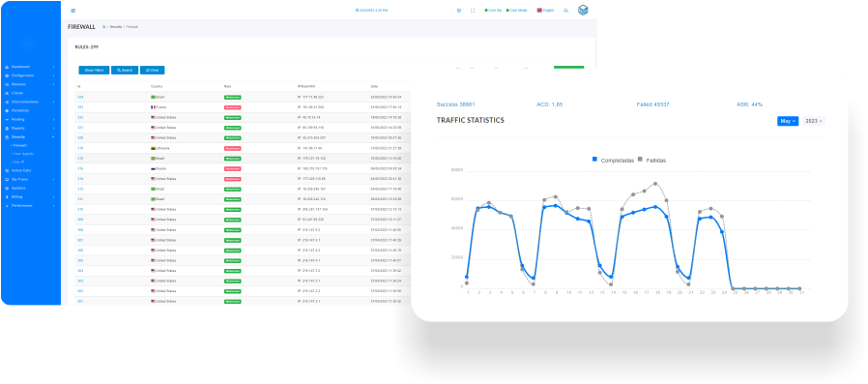Screen dimensions: 868x384
Task: Click the icon left of the fullscreen button
Action: click(x=459, y=10)
